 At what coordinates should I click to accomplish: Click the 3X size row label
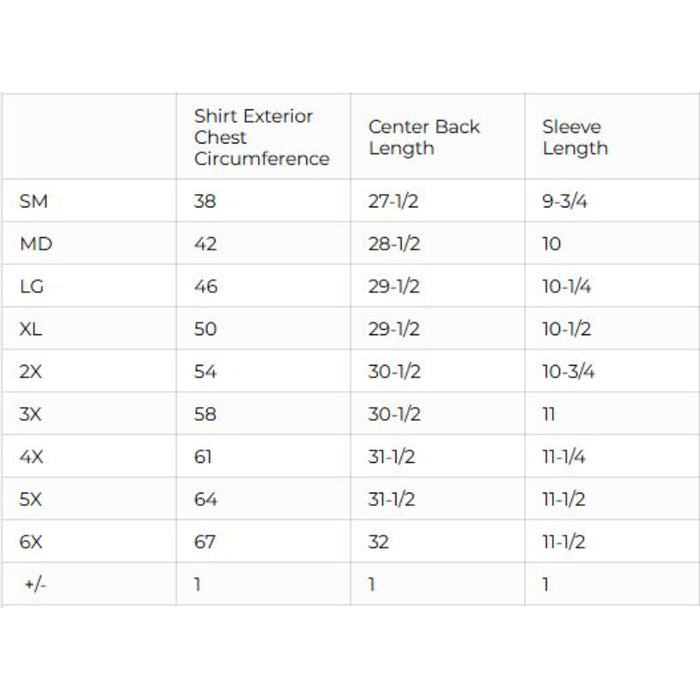(31, 414)
